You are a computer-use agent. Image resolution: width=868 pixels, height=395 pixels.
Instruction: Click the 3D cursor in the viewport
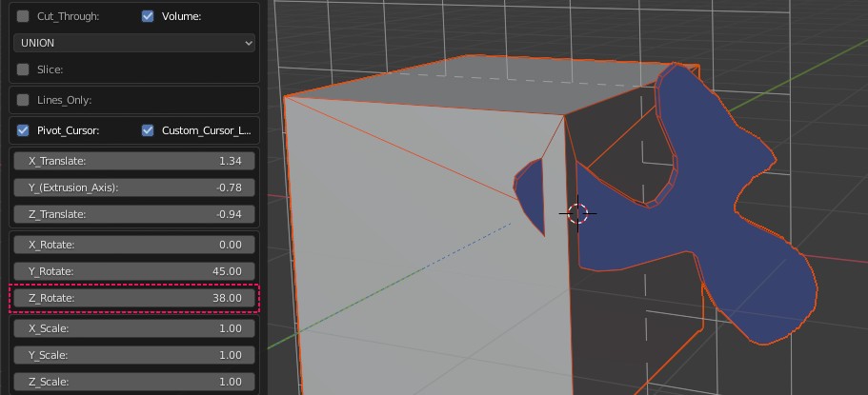[577, 213]
